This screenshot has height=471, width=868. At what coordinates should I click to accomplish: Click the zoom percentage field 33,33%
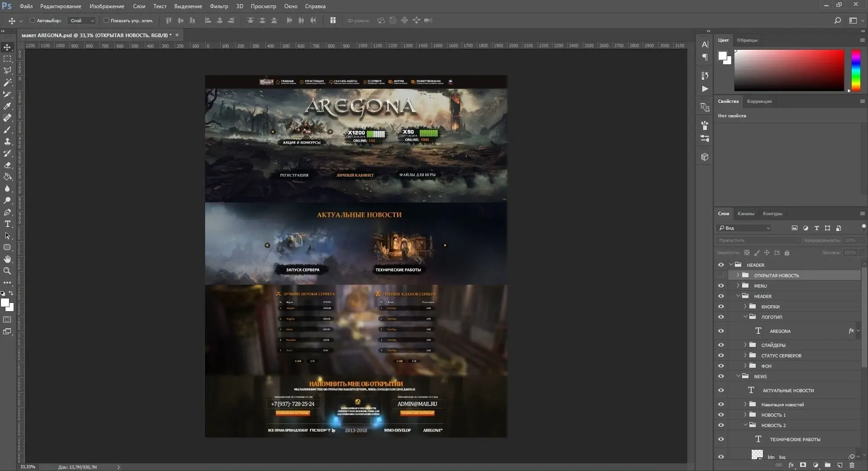coord(28,467)
